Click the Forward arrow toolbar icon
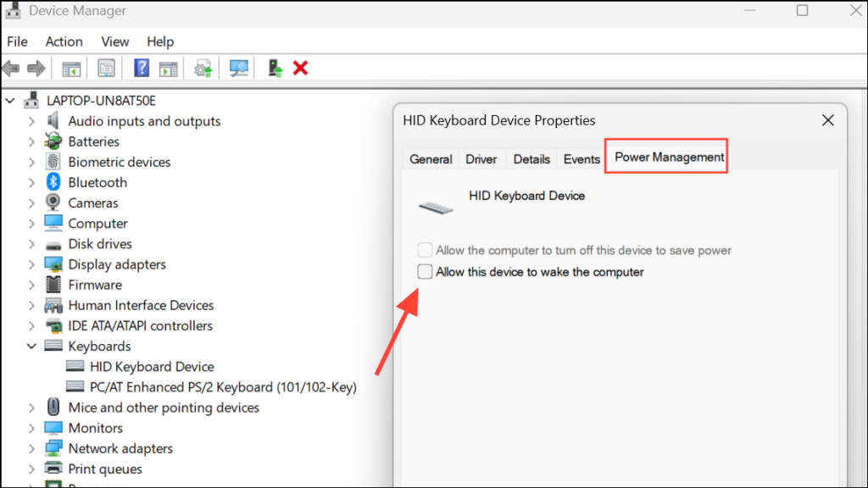The width and height of the screenshot is (868, 488). point(36,69)
